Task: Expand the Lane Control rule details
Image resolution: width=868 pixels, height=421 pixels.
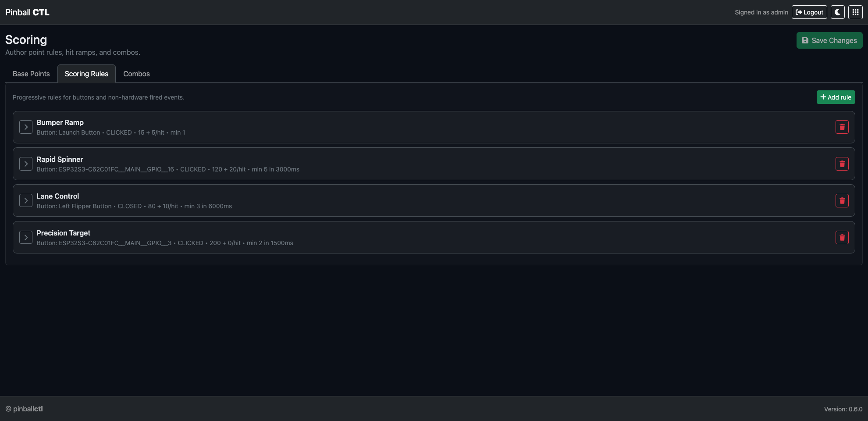Action: (x=26, y=200)
